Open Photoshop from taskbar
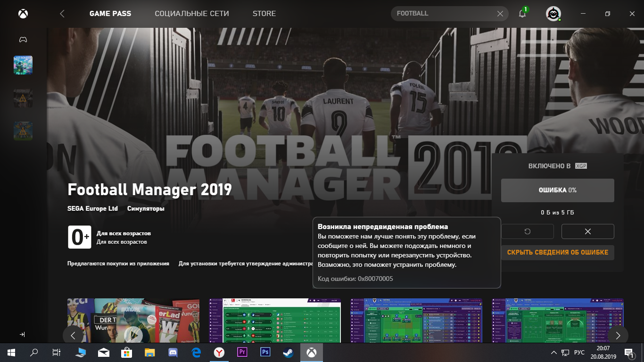The width and height of the screenshot is (644, 362). point(265,352)
